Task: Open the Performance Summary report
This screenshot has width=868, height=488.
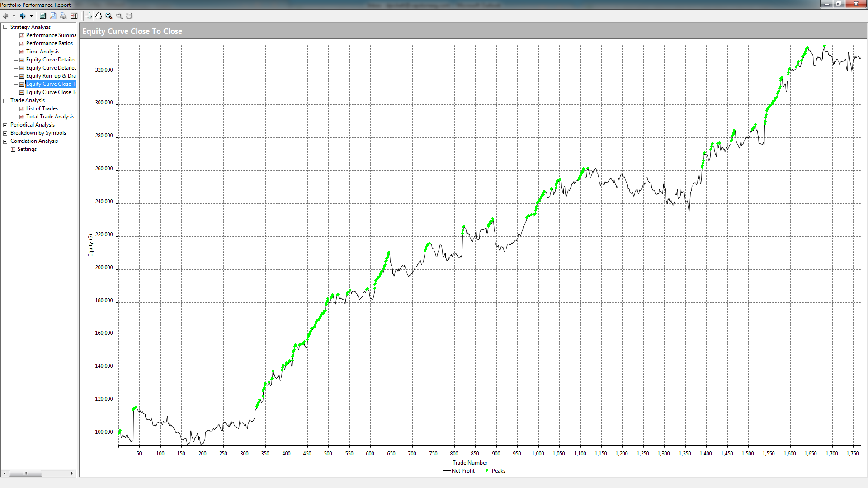Action: (51, 35)
